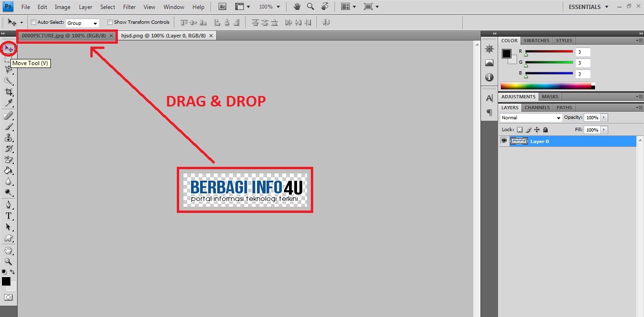Open the Character panel

pos(489,98)
